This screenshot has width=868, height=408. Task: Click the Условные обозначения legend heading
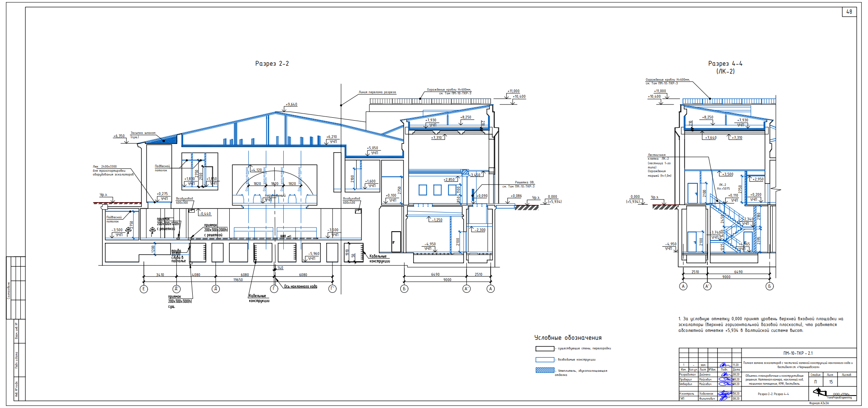tap(568, 338)
